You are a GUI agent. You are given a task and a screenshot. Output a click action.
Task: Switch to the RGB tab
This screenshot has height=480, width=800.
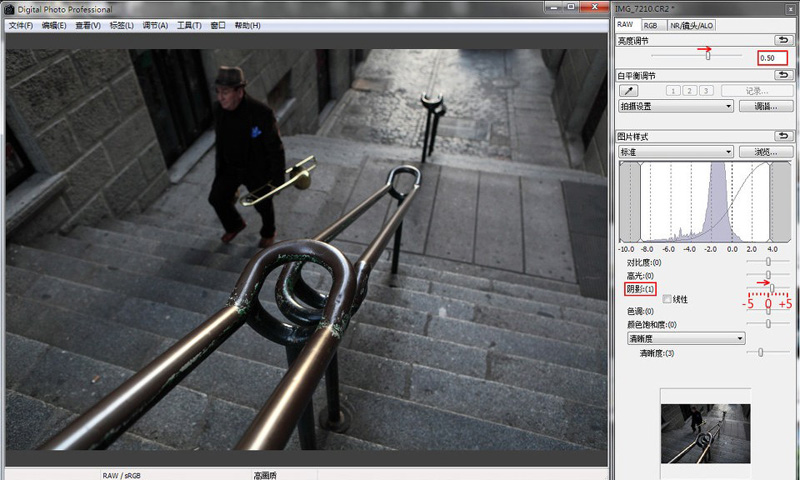(x=652, y=25)
